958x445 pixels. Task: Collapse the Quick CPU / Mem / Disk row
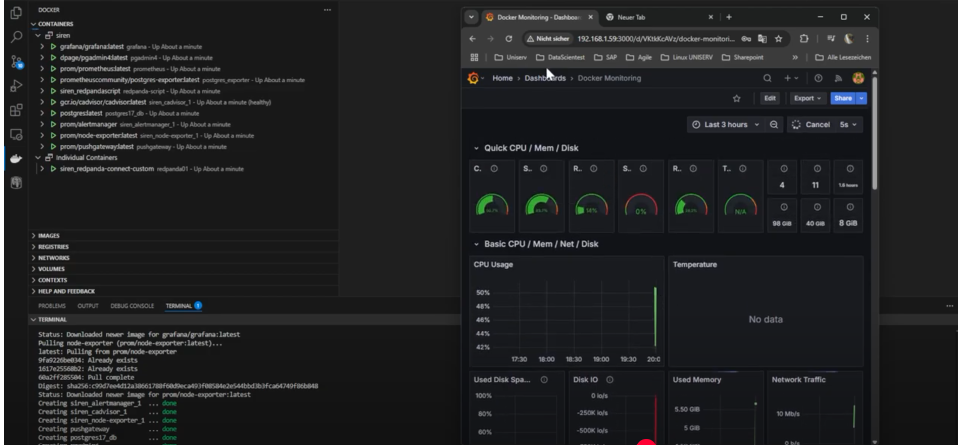pyautogui.click(x=477, y=148)
